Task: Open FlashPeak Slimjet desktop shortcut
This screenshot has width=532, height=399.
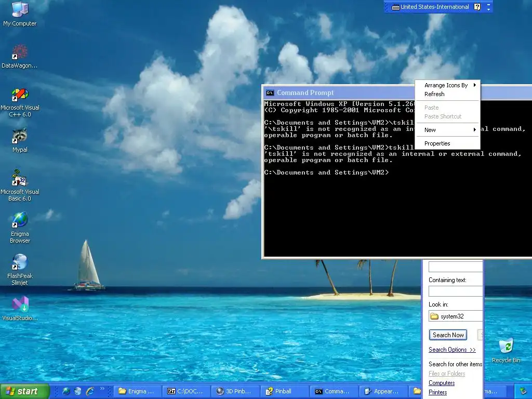Action: pyautogui.click(x=20, y=270)
